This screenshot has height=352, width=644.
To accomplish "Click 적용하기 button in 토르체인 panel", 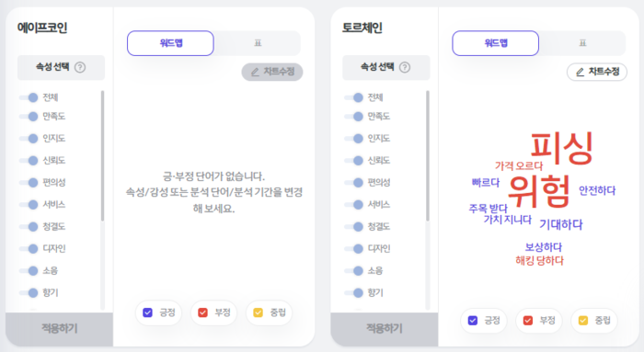I will tap(385, 329).
